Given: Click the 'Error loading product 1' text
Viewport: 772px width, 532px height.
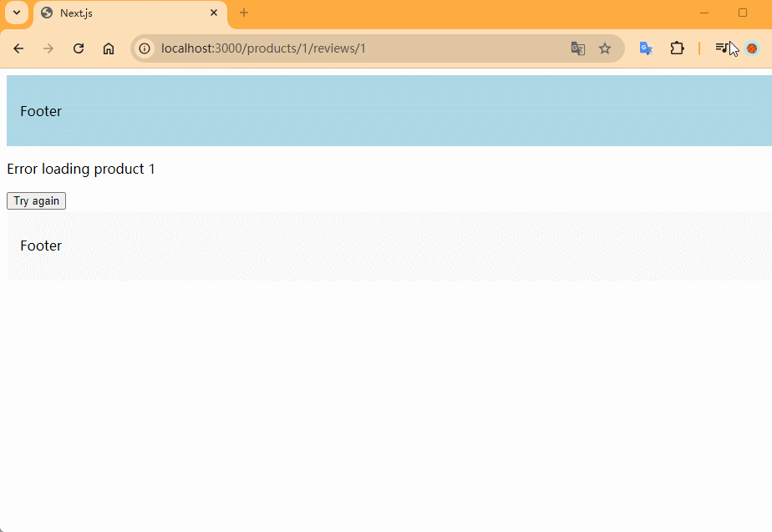Looking at the screenshot, I should coord(81,169).
